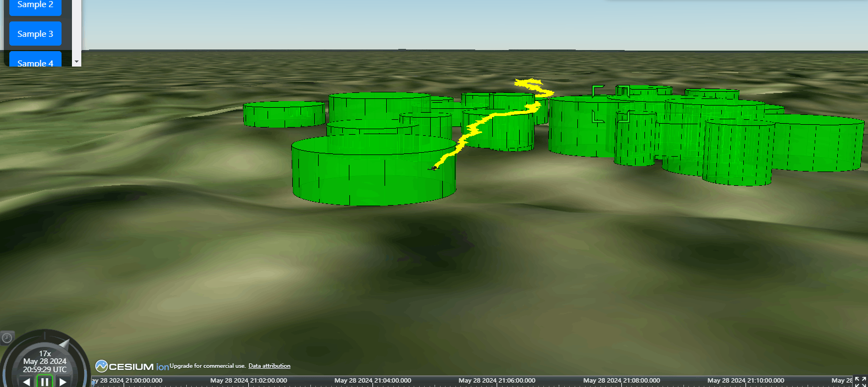Image resolution: width=868 pixels, height=387 pixels.
Task: Select the Sample 3 button
Action: [35, 34]
